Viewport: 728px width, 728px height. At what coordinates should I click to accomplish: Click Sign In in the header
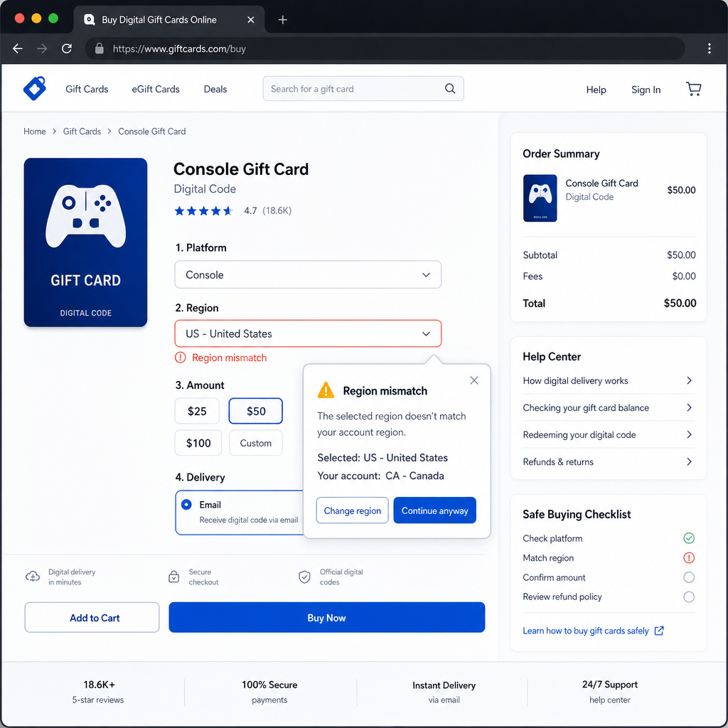(646, 90)
